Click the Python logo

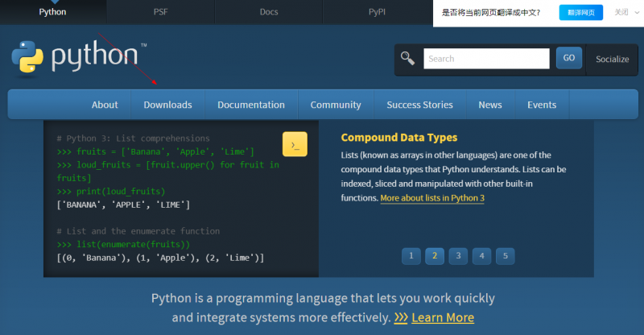coord(79,57)
